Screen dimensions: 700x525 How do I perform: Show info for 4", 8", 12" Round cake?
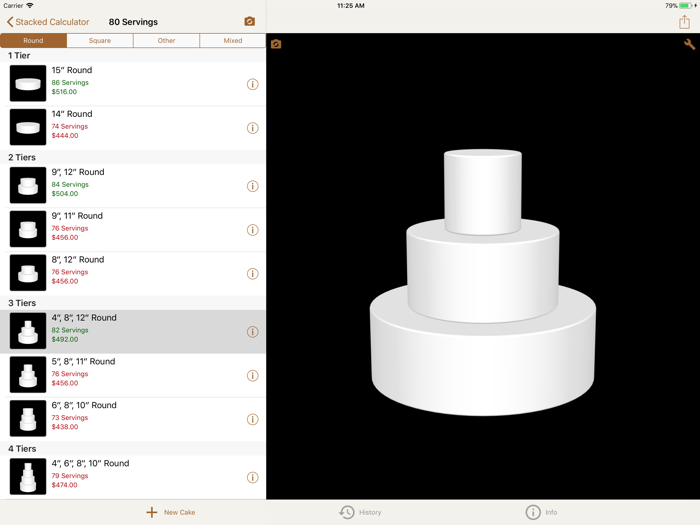pyautogui.click(x=253, y=332)
